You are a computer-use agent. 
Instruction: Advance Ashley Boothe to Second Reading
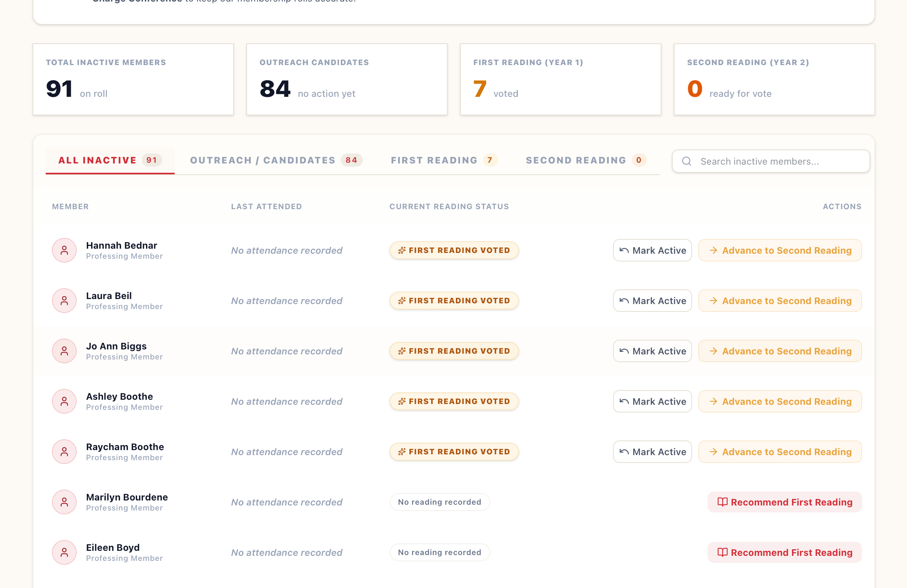click(780, 401)
